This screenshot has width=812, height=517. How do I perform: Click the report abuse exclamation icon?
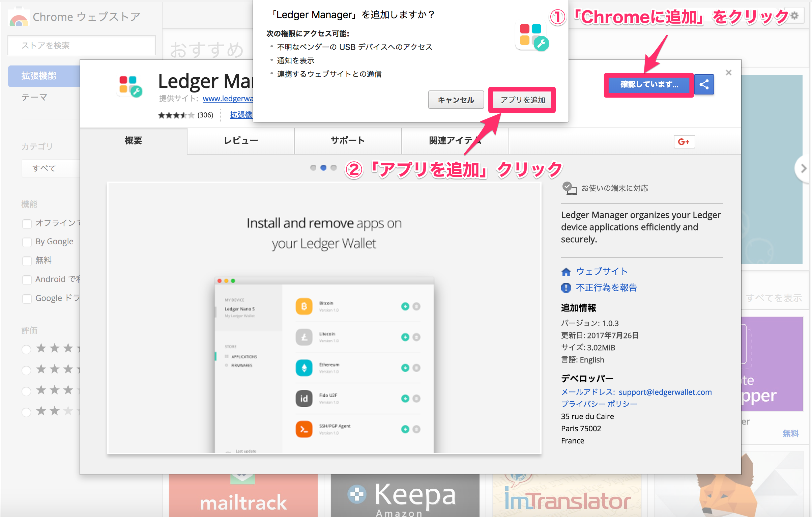(566, 288)
